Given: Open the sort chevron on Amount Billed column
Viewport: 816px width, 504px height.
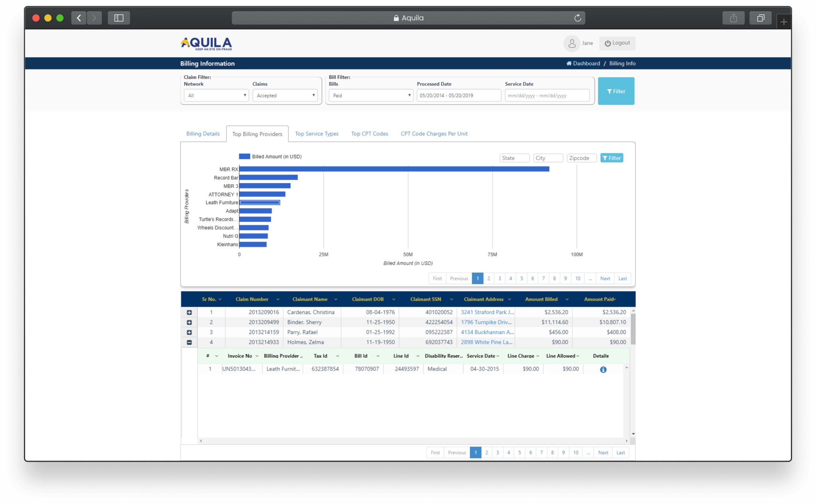Looking at the screenshot, I should pos(567,299).
